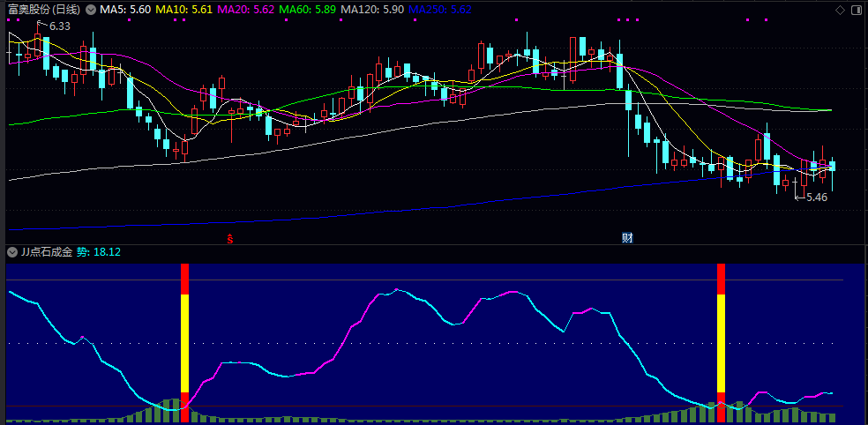Click the MA5: 5.60 indicator label

point(125,10)
